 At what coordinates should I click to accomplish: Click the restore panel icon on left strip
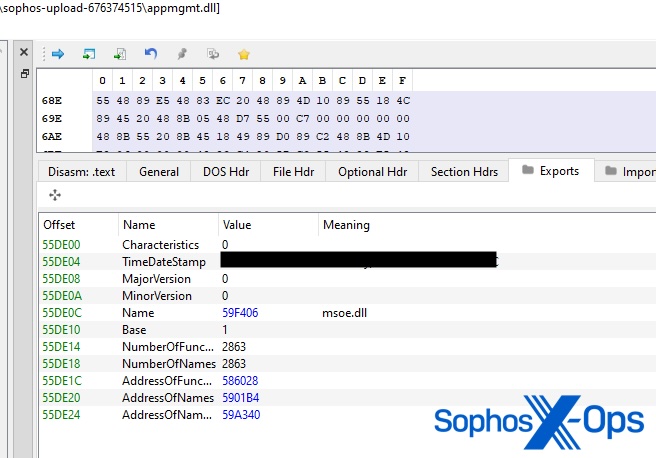tap(24, 74)
